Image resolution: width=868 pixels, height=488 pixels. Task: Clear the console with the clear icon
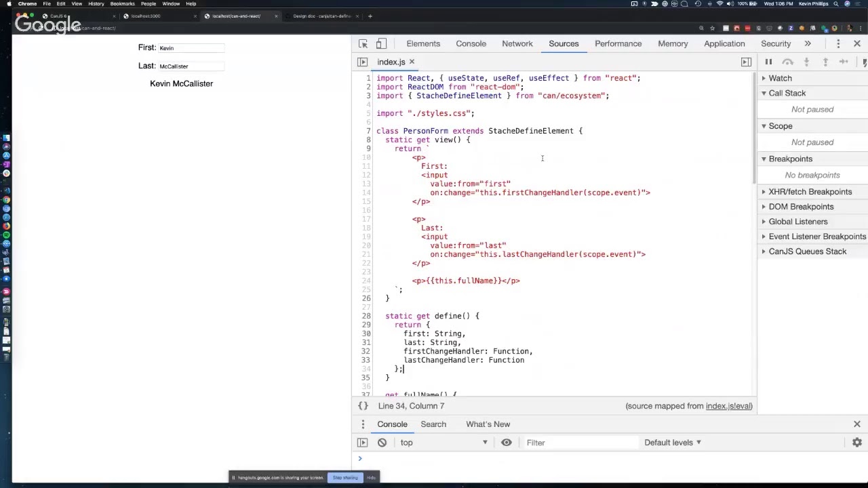click(x=382, y=442)
